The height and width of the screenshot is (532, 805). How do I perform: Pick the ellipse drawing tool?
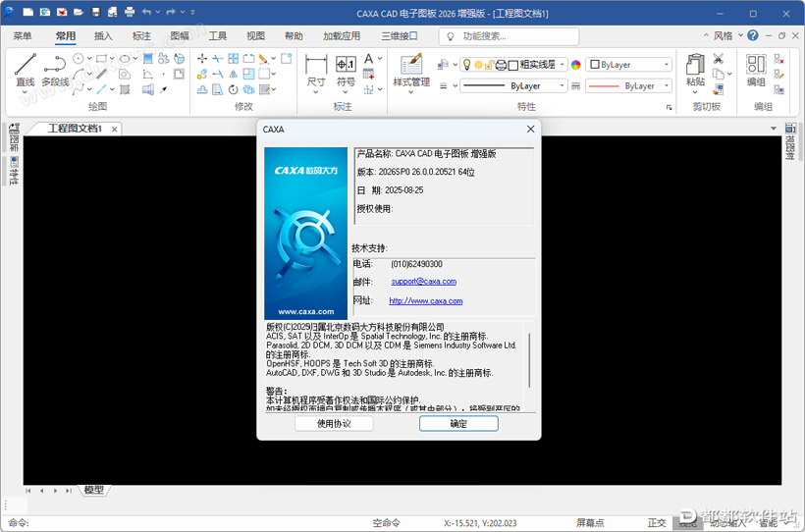125,59
